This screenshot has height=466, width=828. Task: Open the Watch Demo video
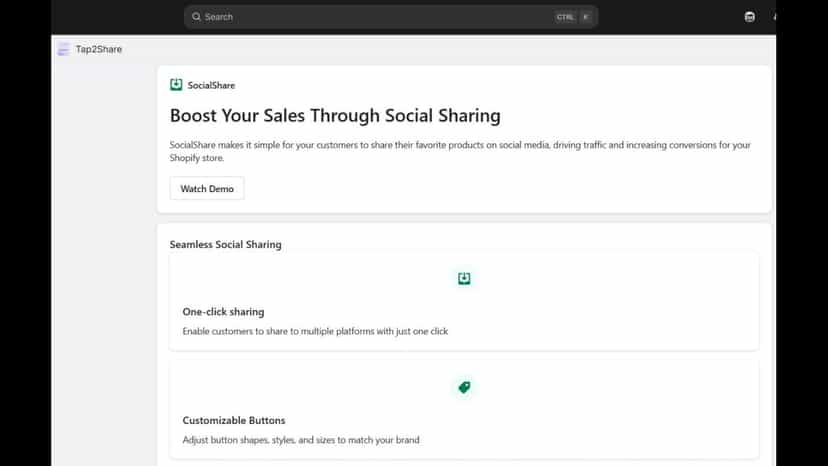[207, 189]
